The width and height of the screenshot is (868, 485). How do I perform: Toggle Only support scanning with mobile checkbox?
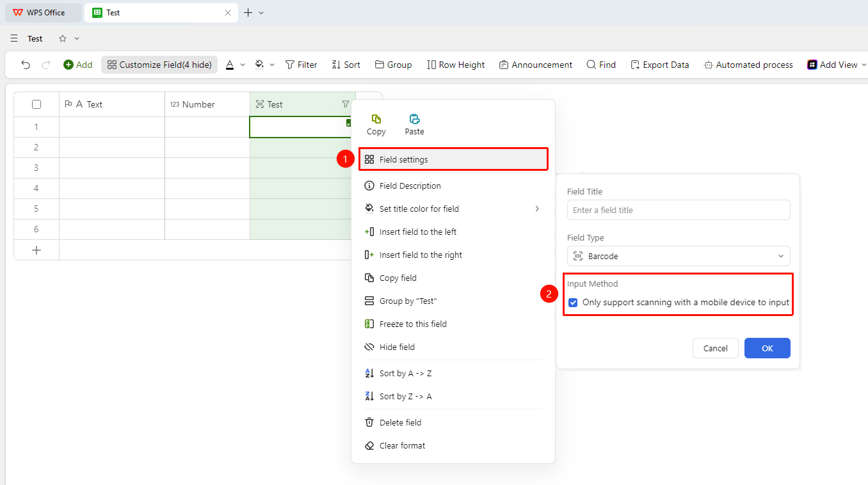573,303
